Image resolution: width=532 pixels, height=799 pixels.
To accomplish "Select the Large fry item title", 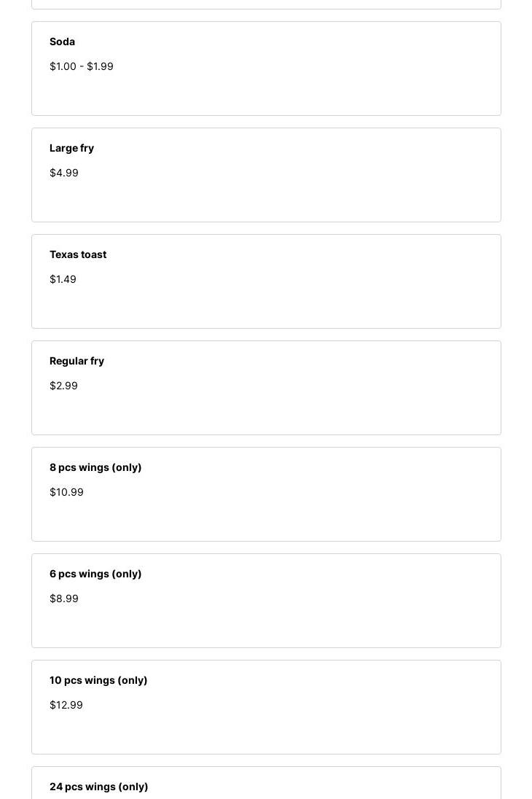I will 71,148.
